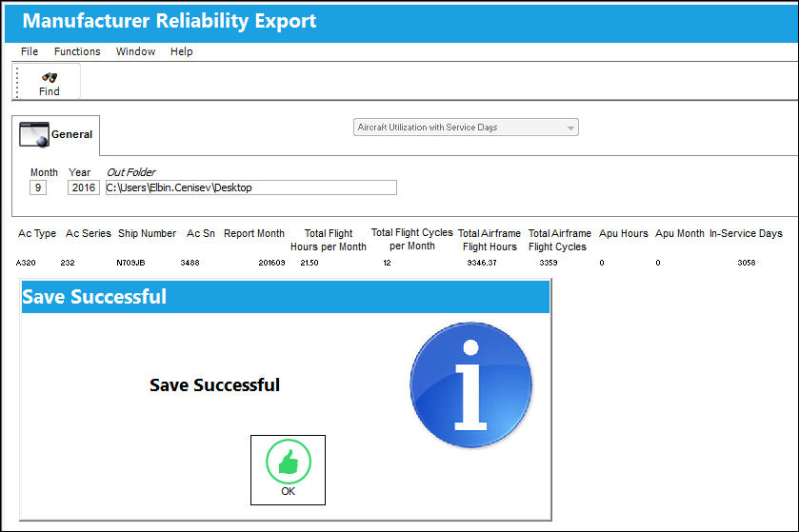Select the 21.50 flight hours cell

(x=310, y=263)
